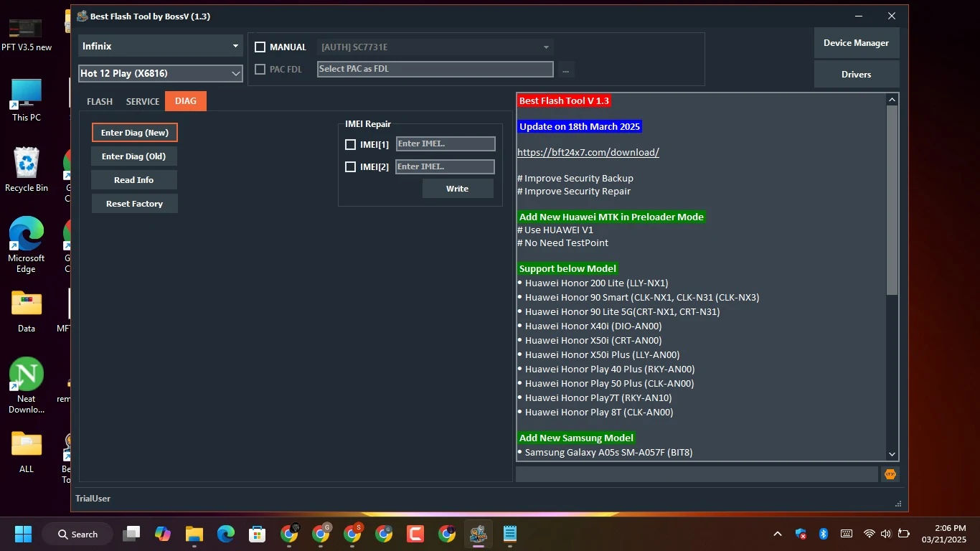Image resolution: width=980 pixels, height=551 pixels.
Task: Open the Hot 12 Play model dropdown
Action: 161,73
